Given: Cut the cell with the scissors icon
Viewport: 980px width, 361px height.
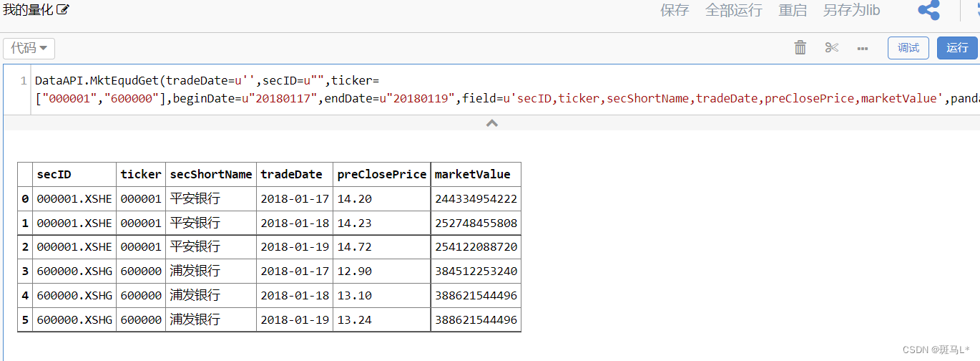Looking at the screenshot, I should [831, 48].
